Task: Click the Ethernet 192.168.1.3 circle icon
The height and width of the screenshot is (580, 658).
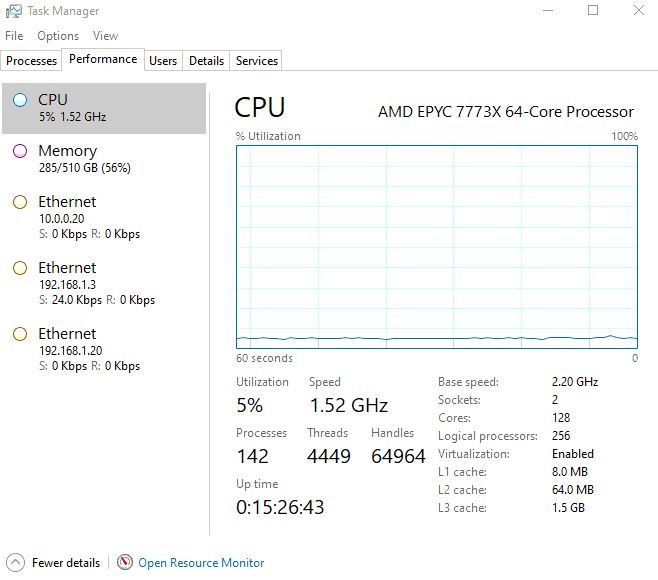Action: [20, 268]
